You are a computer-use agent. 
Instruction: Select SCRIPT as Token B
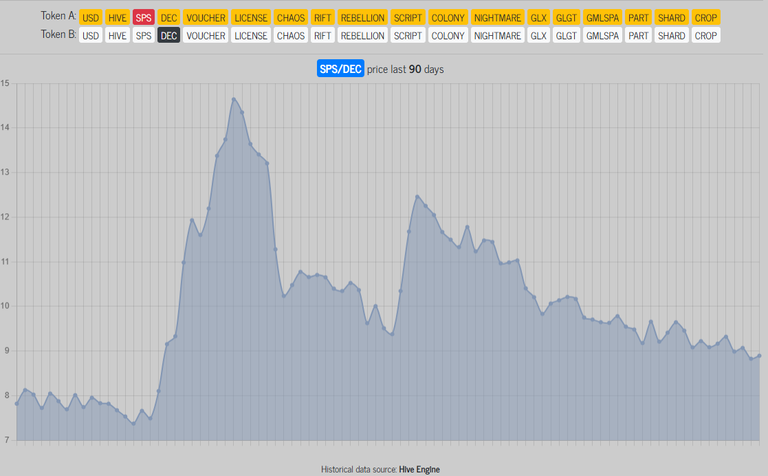(x=408, y=35)
